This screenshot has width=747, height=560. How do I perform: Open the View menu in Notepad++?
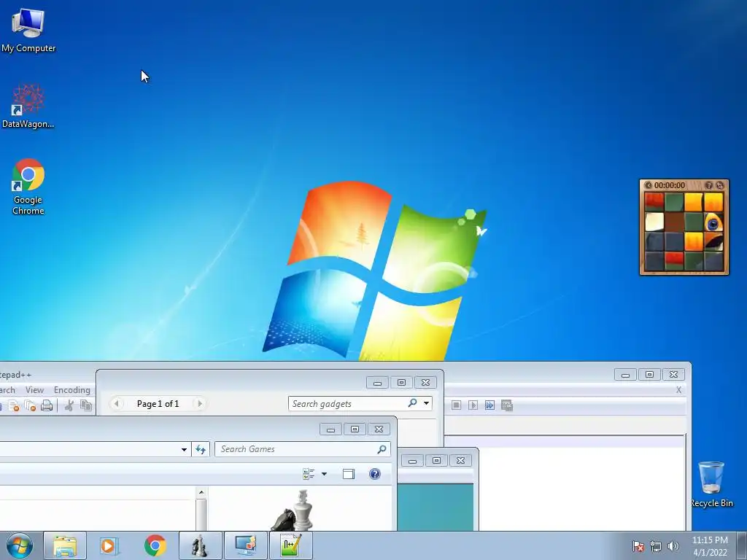point(34,390)
